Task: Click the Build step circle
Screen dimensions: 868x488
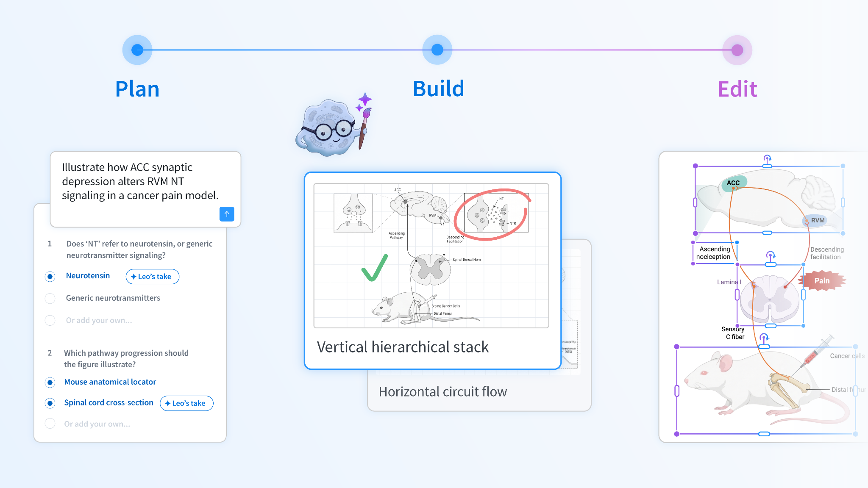Action: pos(437,50)
